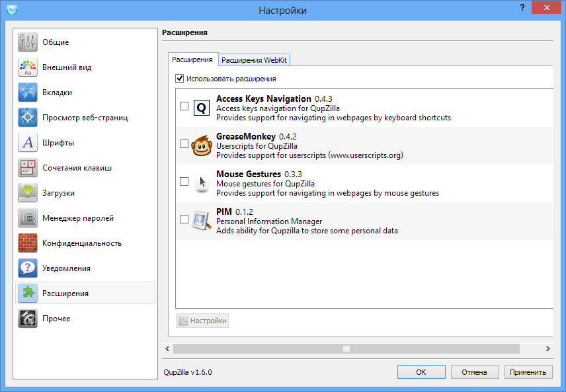Click the Применить button
Viewport: 566px width, 392px height.
pos(528,372)
